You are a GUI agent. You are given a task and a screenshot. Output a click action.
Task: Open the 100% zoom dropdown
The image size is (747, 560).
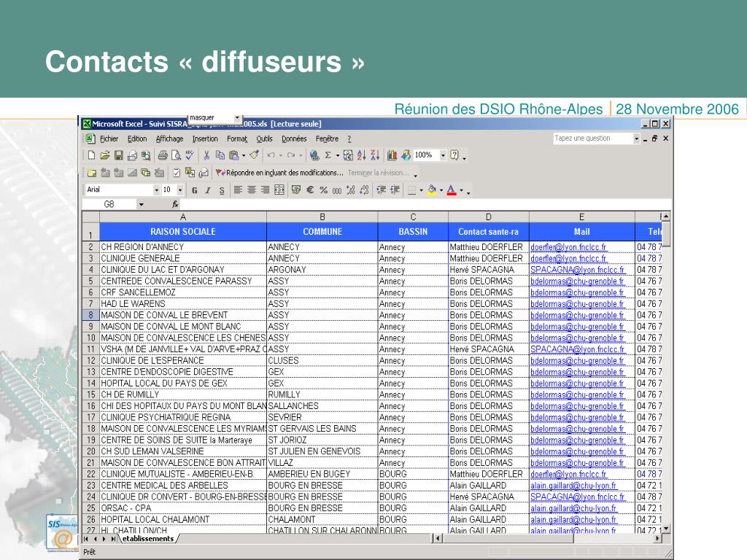442,155
